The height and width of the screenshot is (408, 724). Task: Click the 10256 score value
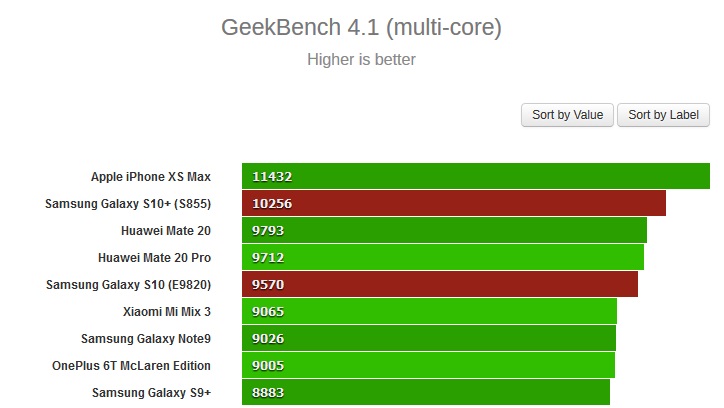pos(272,204)
